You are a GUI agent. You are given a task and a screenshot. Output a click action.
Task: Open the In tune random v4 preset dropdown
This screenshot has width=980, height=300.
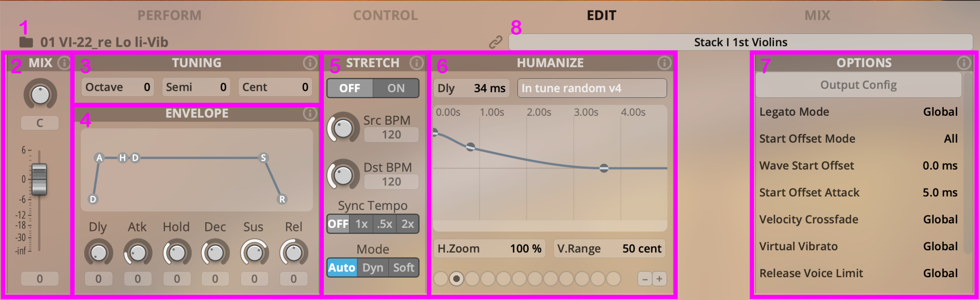click(x=592, y=88)
